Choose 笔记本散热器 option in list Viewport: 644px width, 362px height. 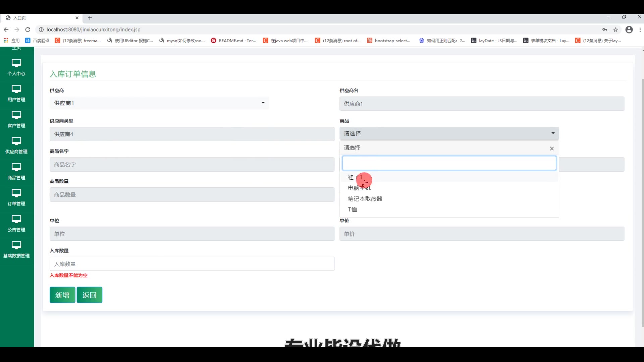coord(365,199)
